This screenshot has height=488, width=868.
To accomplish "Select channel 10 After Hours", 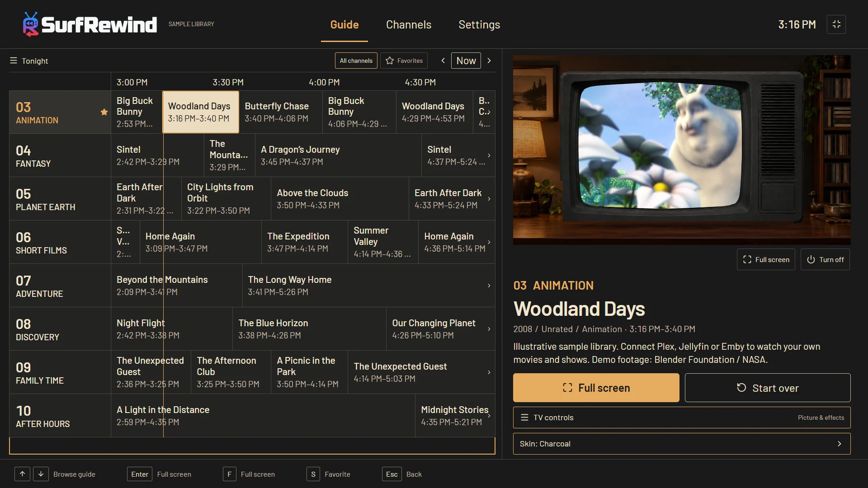I will coord(60,416).
